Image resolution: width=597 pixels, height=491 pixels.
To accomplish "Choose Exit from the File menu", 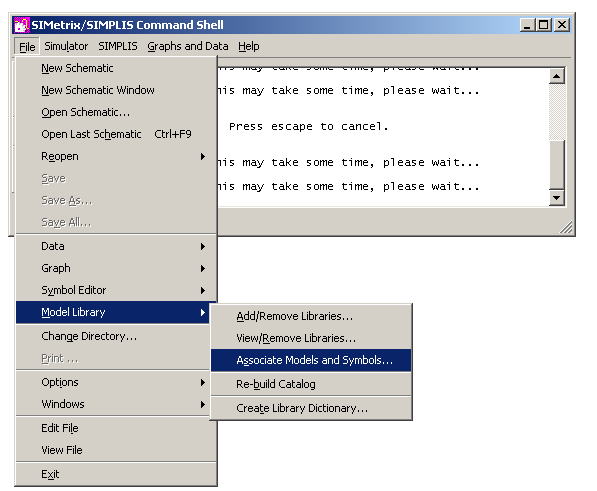I will click(x=116, y=474).
